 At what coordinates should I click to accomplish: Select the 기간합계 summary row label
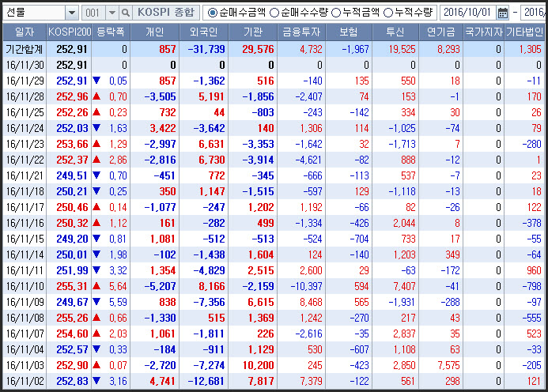pos(24,49)
